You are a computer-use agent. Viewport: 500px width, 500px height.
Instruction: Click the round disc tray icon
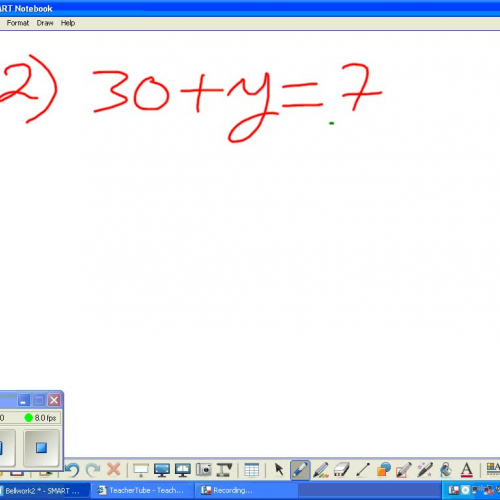465,490
